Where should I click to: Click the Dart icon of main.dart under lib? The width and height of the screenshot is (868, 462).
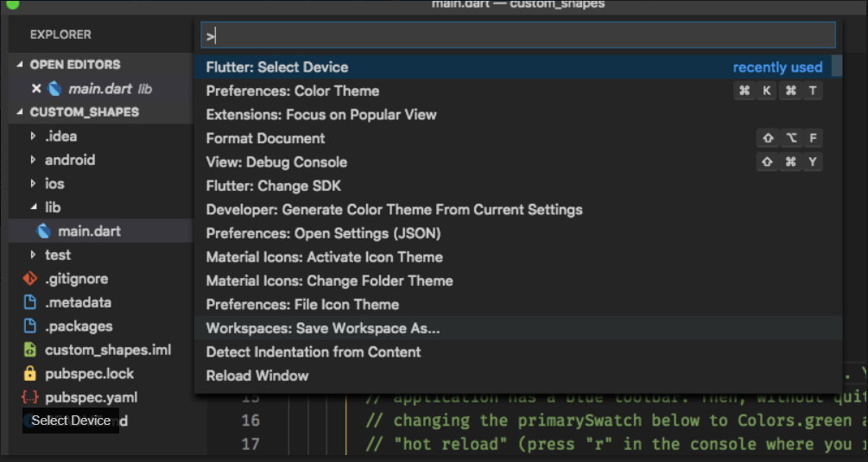coord(44,231)
